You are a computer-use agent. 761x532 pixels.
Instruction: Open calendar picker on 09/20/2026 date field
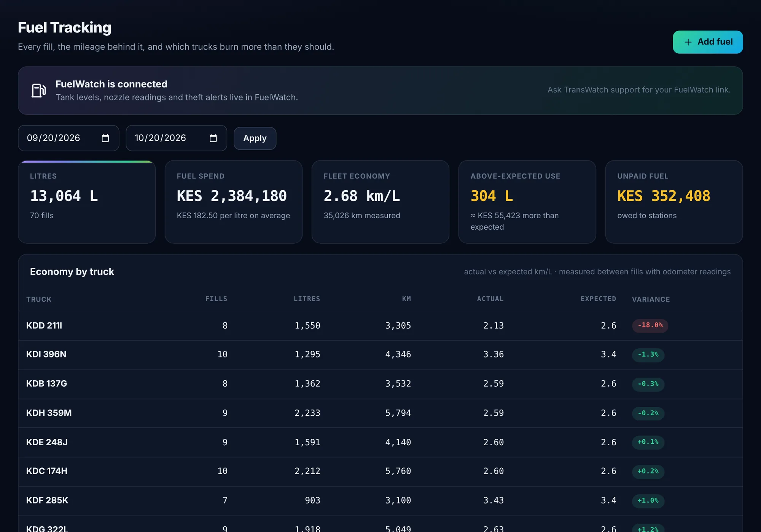click(x=105, y=138)
